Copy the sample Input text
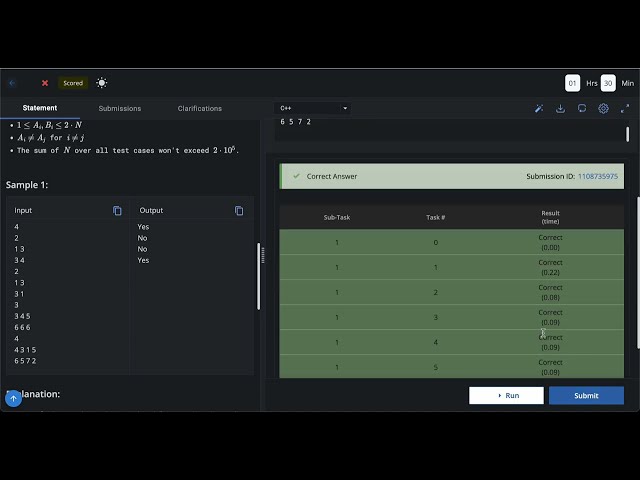This screenshot has height=480, width=640. 117,211
